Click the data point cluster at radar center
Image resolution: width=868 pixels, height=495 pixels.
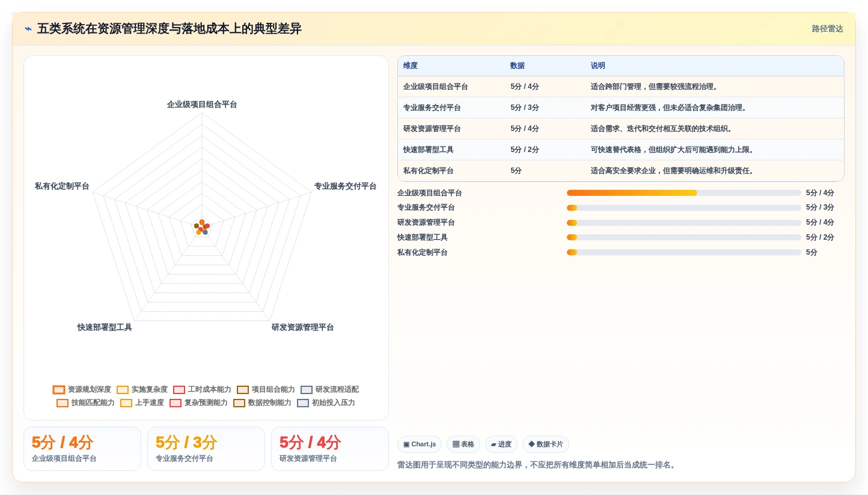[x=201, y=227]
